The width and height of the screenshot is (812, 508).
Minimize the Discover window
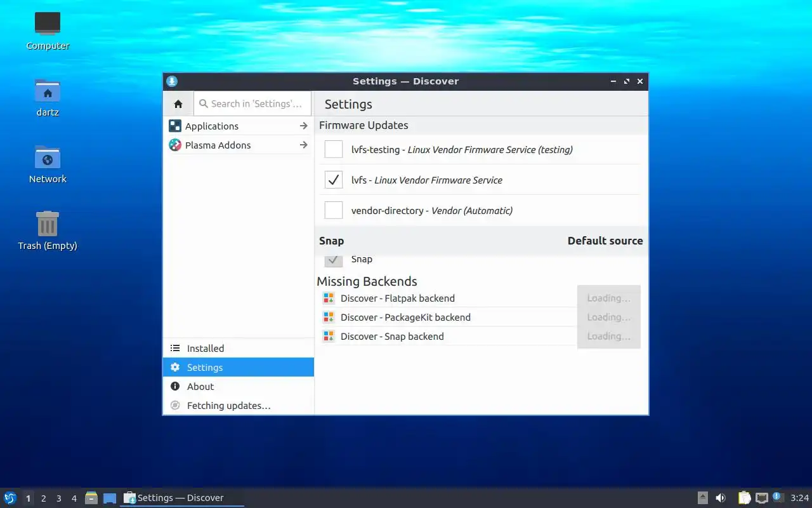click(613, 81)
